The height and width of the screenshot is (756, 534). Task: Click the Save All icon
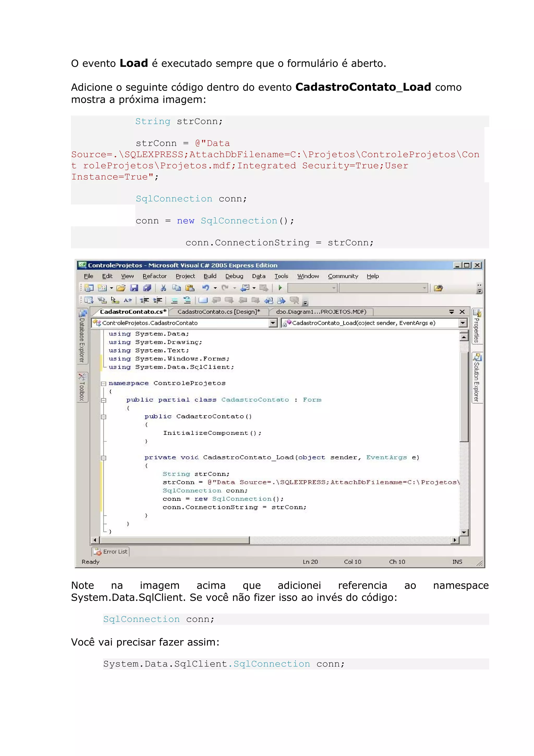(147, 288)
